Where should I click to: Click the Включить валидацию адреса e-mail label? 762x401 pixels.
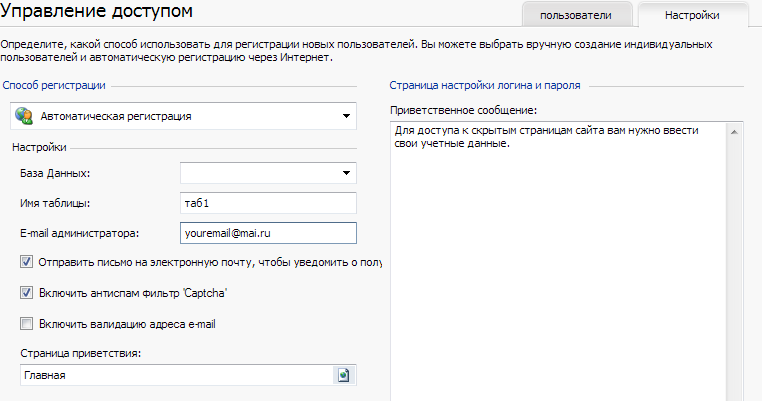pos(127,324)
